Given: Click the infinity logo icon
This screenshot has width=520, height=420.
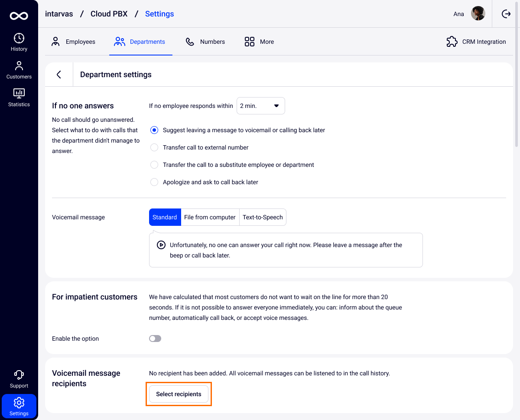Looking at the screenshot, I should tap(19, 16).
